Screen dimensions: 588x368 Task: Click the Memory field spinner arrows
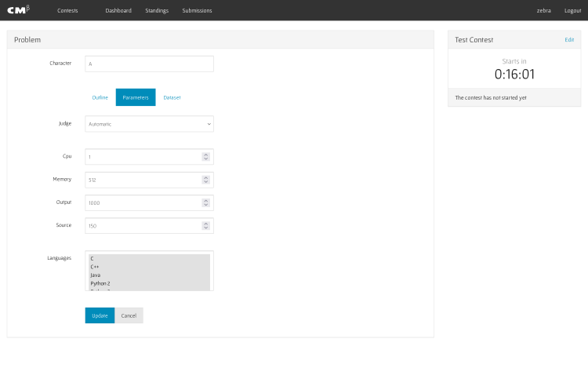205,180
